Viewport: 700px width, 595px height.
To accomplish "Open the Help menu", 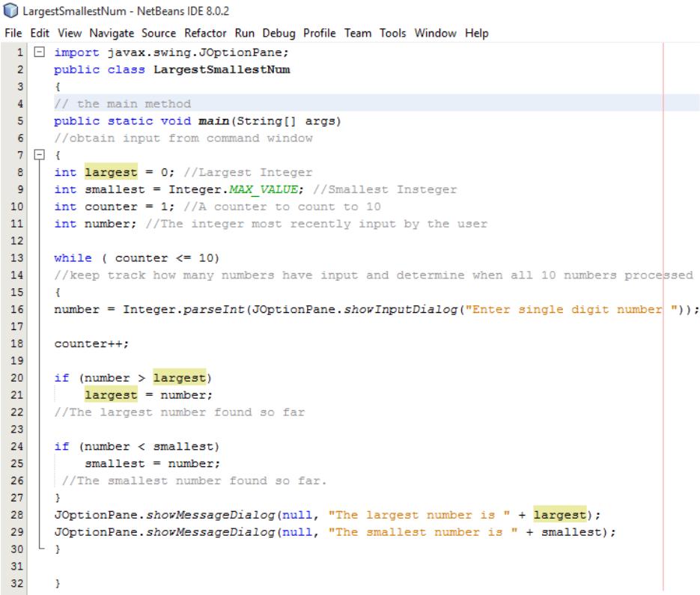I will [x=476, y=33].
